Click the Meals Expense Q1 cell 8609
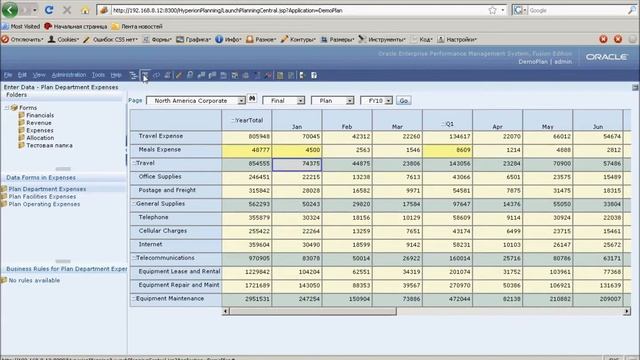The height and width of the screenshot is (360, 640). point(447,150)
